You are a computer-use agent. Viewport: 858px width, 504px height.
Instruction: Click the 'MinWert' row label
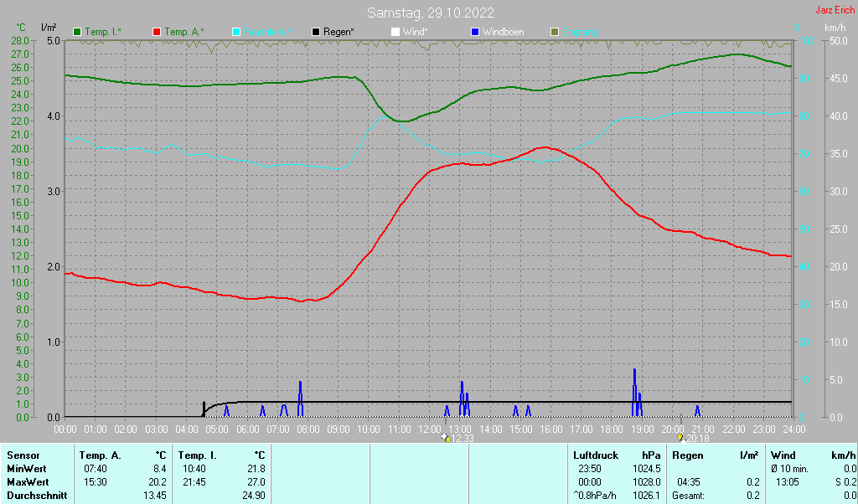(26, 469)
